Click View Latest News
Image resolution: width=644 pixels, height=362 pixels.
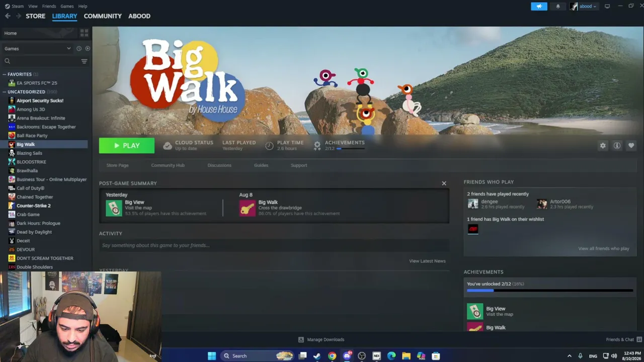(427, 261)
